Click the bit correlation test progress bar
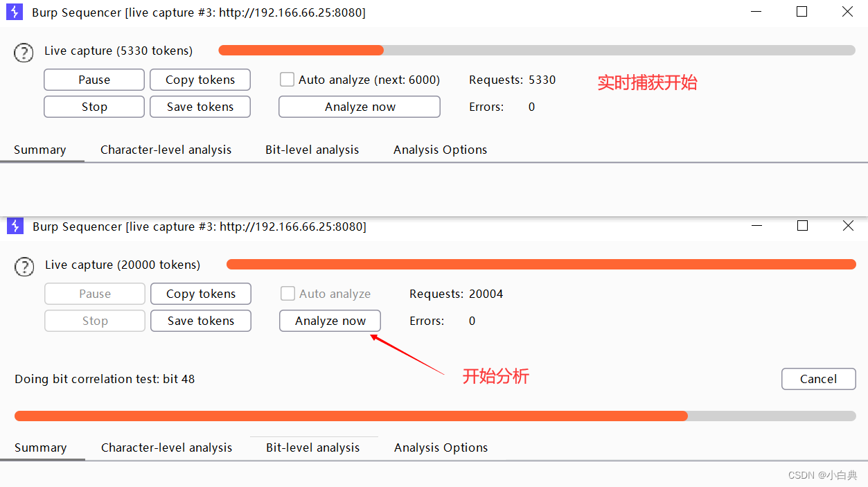Image resolution: width=868 pixels, height=487 pixels. coord(435,416)
